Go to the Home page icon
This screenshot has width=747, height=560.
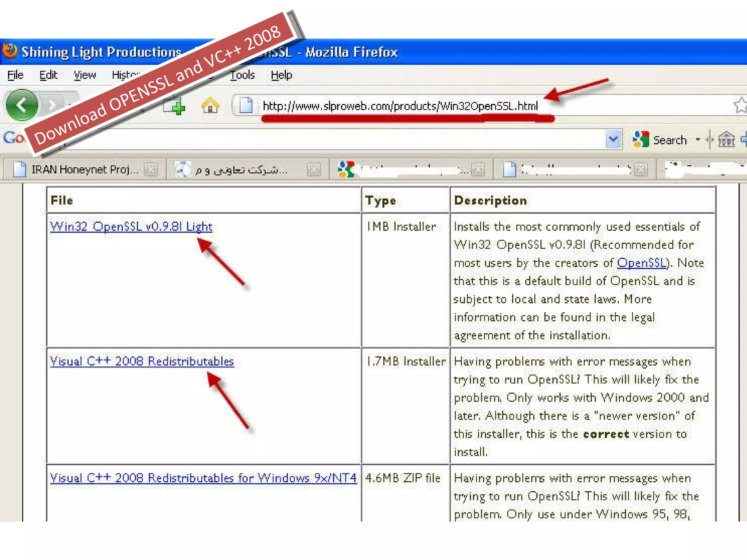coord(210,106)
